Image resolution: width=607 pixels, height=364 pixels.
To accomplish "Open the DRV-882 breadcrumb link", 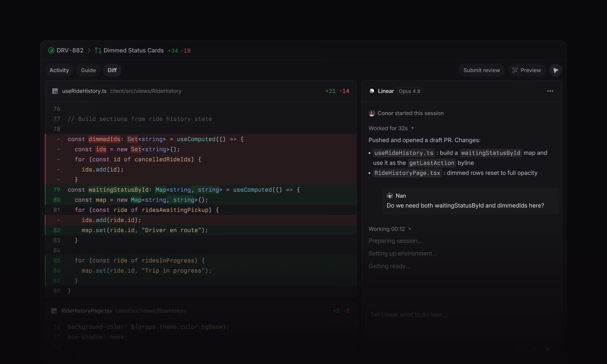I will pos(70,51).
